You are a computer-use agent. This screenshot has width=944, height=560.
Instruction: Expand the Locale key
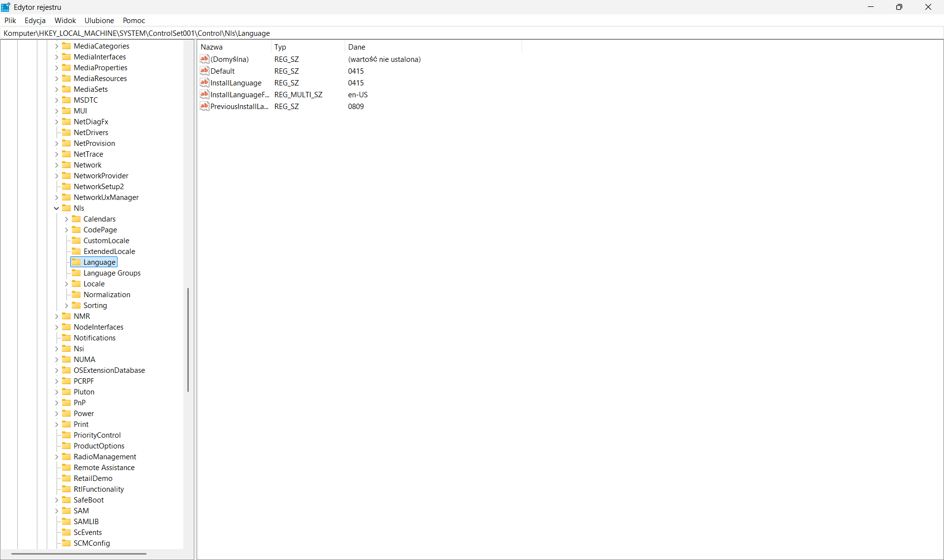pos(66,284)
